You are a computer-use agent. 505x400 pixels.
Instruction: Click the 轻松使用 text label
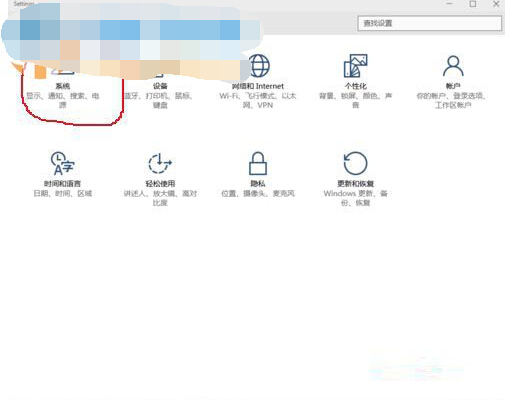tap(160, 184)
